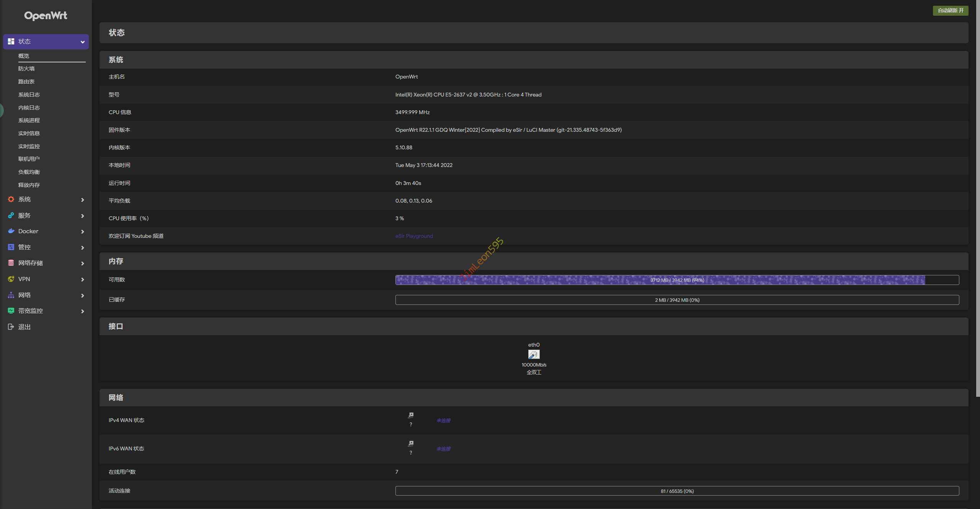Click the OpenWrt logo
The width and height of the screenshot is (980, 509).
tap(46, 16)
